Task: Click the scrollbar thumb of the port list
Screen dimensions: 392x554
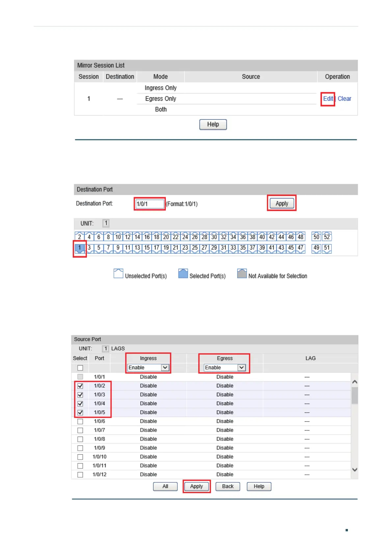Action: [x=354, y=395]
